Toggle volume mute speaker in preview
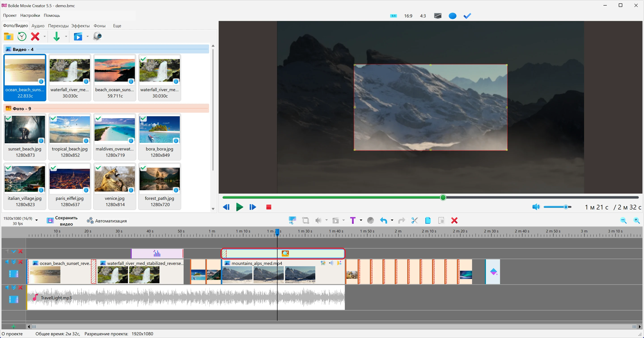The height and width of the screenshot is (338, 644). click(536, 207)
